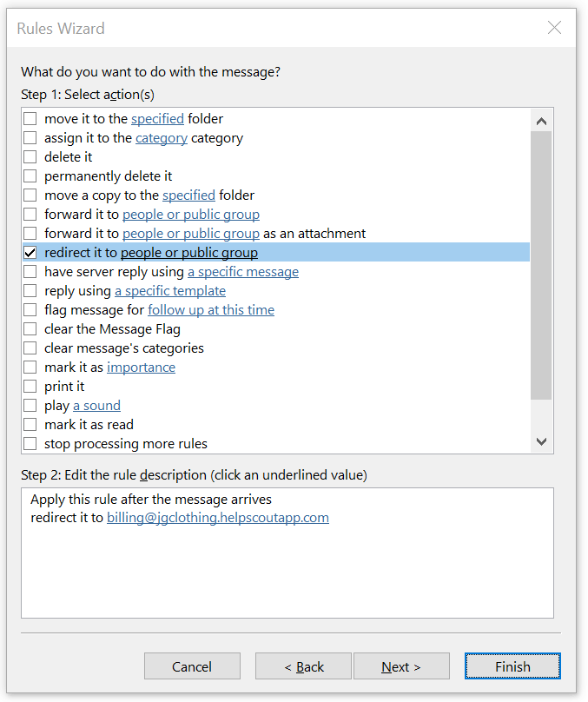Enable 'permanently delete it' checkbox
The image size is (588, 702).
point(30,176)
